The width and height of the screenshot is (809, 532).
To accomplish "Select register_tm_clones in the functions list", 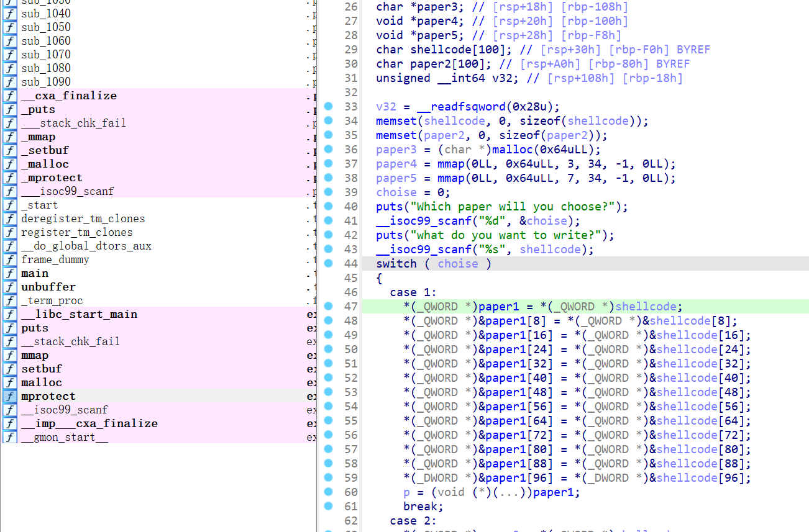I will [x=76, y=232].
